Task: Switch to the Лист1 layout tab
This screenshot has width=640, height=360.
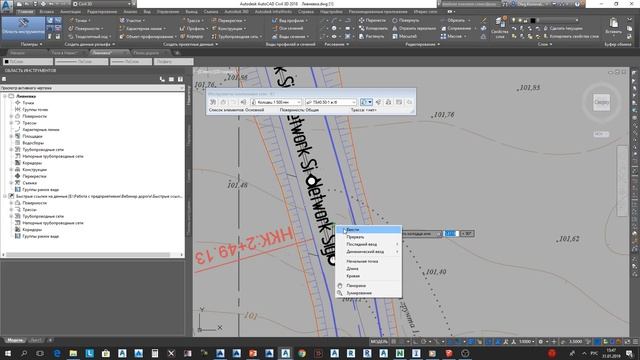Action: (x=36, y=340)
